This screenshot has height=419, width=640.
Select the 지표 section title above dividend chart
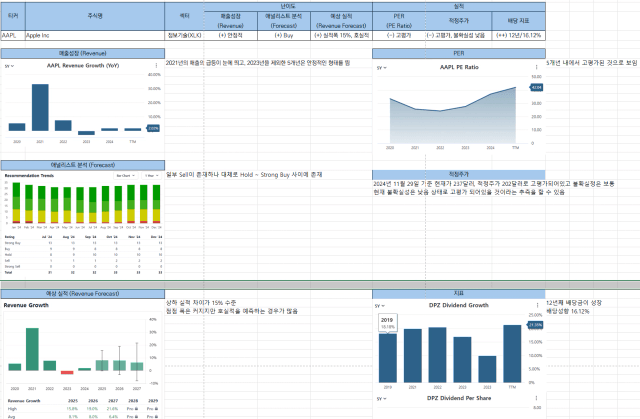coord(459,293)
